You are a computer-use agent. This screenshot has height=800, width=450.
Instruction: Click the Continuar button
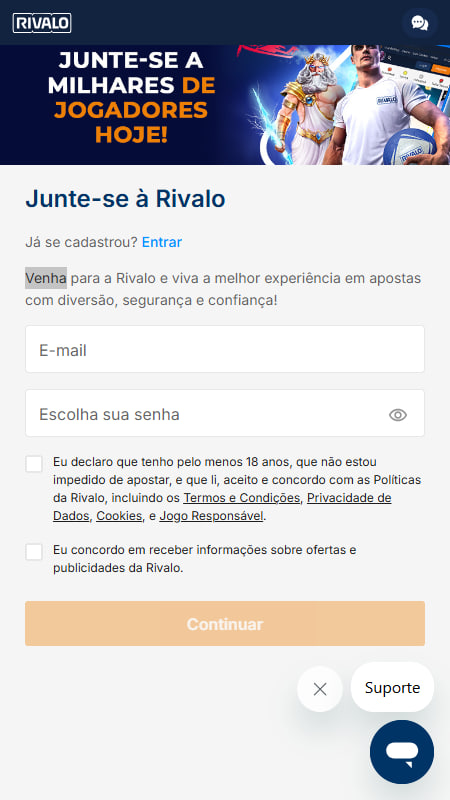coord(225,623)
